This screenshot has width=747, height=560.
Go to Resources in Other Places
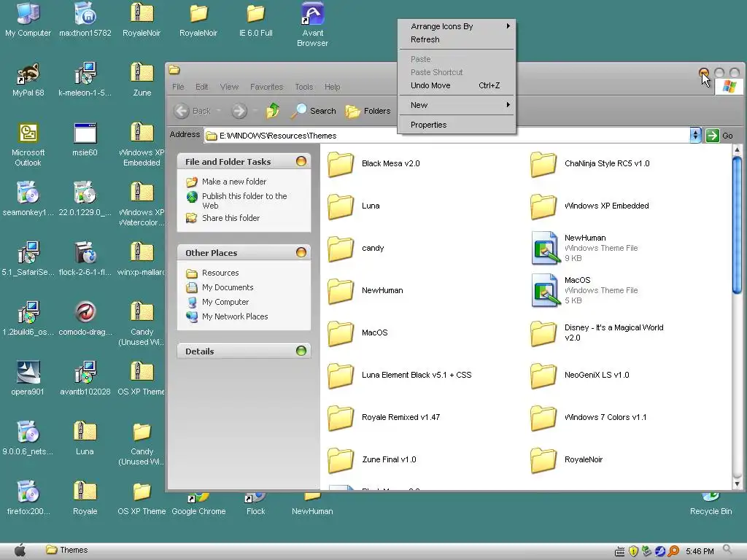tap(212, 273)
